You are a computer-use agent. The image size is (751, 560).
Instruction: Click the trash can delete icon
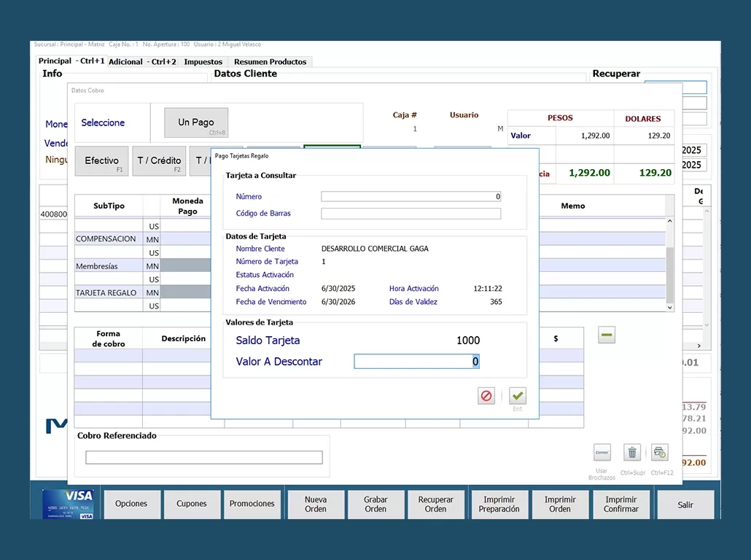tap(632, 452)
